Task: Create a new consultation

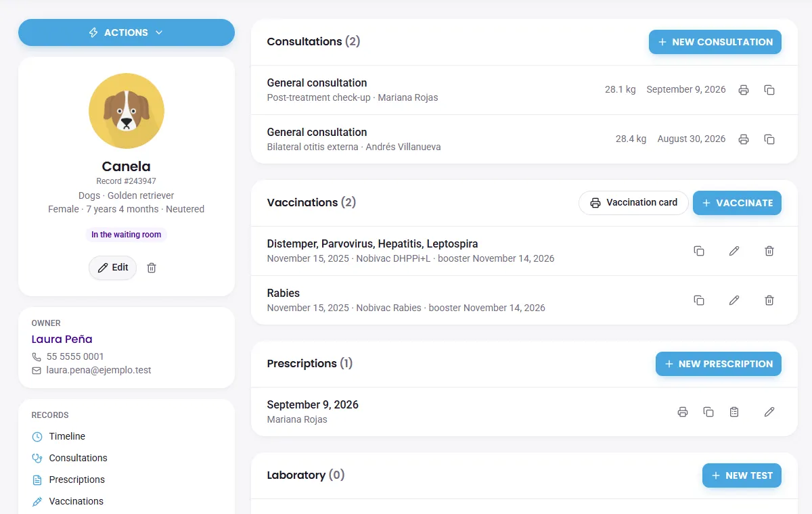Action: (x=715, y=42)
